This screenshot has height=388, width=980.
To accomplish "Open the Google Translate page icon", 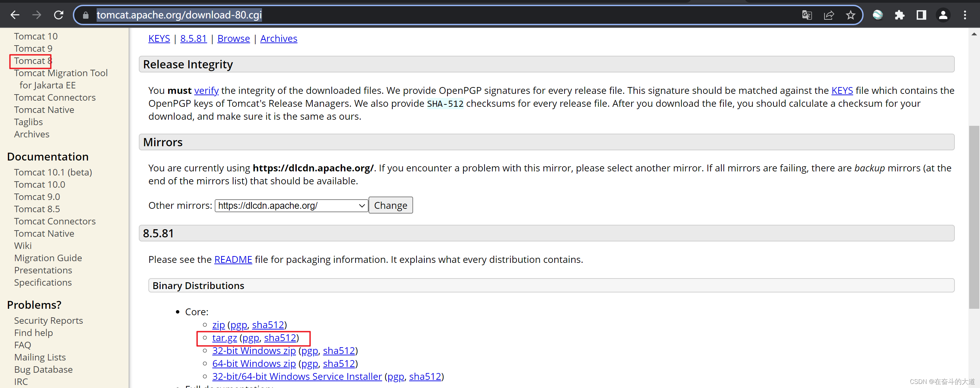I will coord(806,15).
